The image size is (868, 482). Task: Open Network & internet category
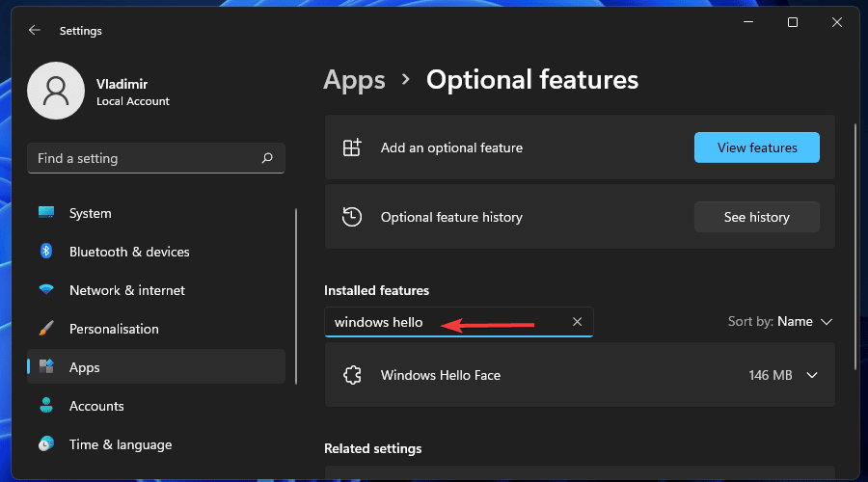point(156,290)
